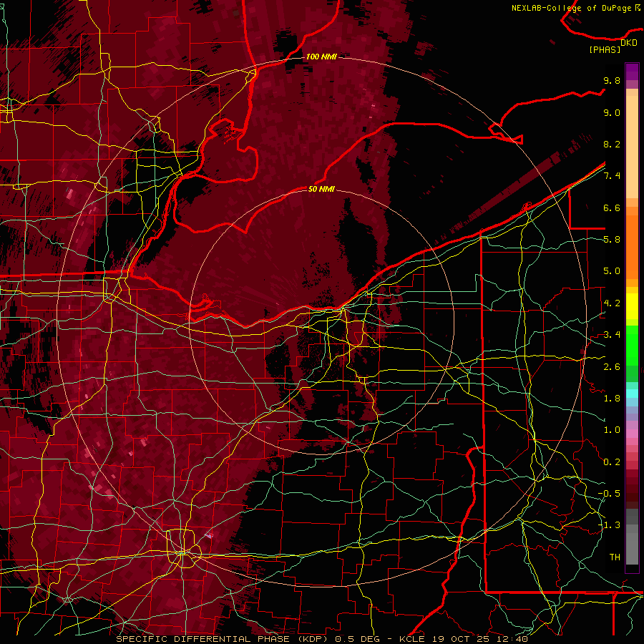The height and width of the screenshot is (644, 644).
Task: Click the orange band of the color bar
Action: 632,246
